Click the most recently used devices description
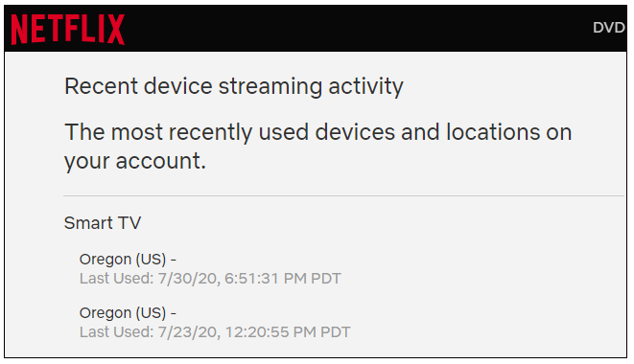Viewport: 634px width, 364px height. (317, 147)
